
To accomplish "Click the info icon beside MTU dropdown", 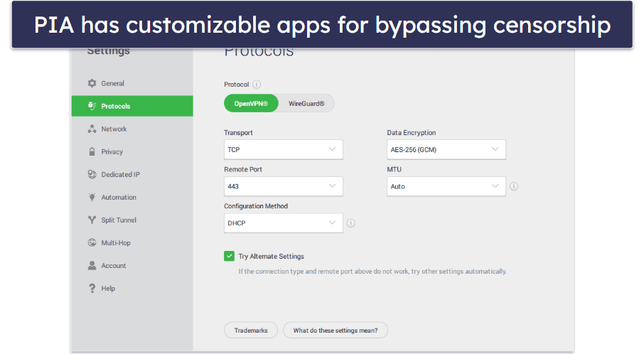I will 514,186.
